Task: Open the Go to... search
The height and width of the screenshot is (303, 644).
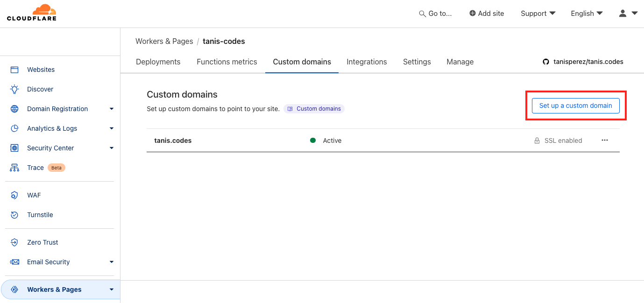Action: (x=435, y=14)
